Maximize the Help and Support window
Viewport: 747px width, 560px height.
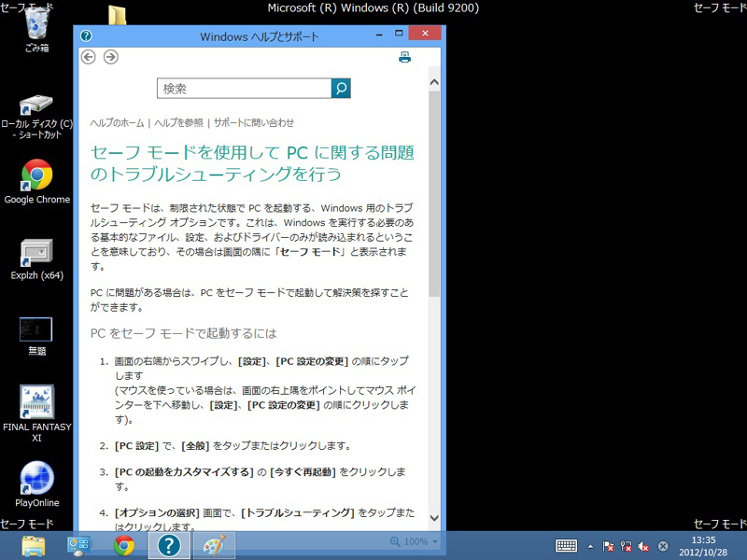(x=399, y=34)
